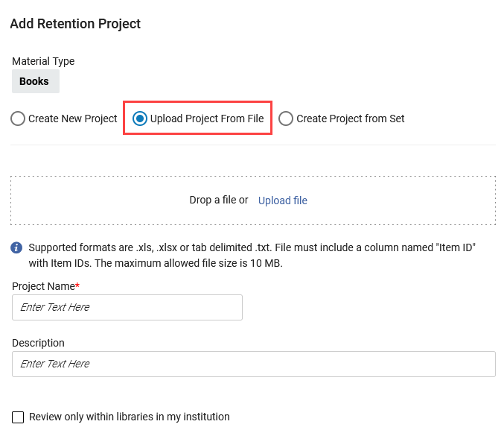This screenshot has width=504, height=436.
Task: Click the red required asterisk by Project Name
Action: point(77,285)
